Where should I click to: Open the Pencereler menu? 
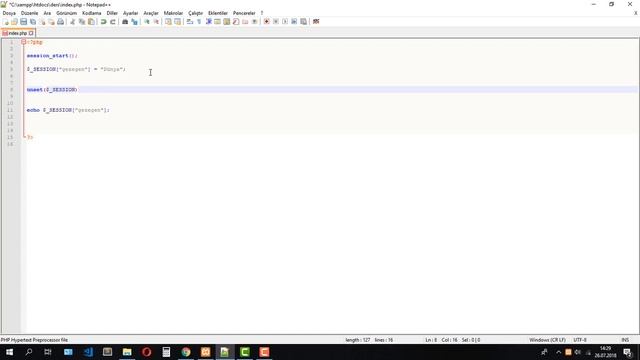tap(244, 13)
